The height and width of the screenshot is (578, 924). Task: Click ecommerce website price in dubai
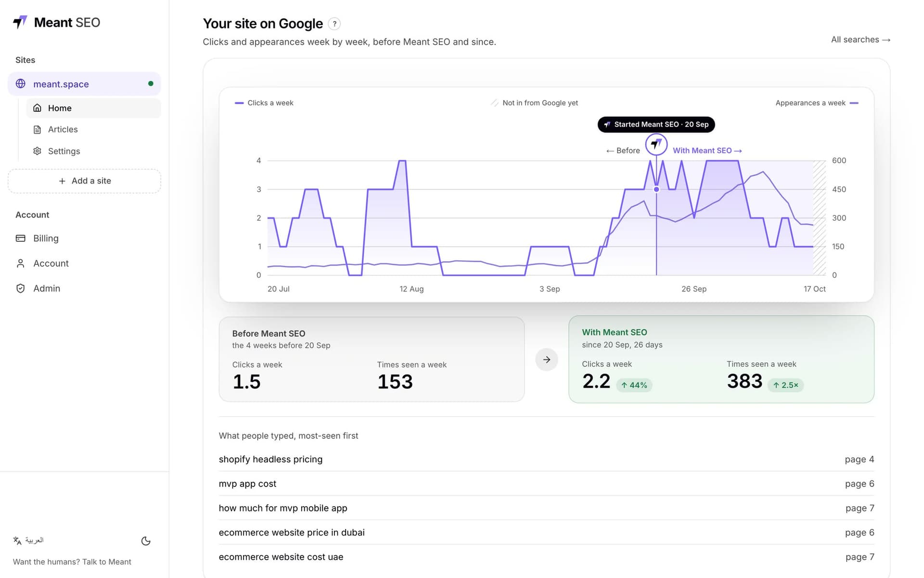546,533
